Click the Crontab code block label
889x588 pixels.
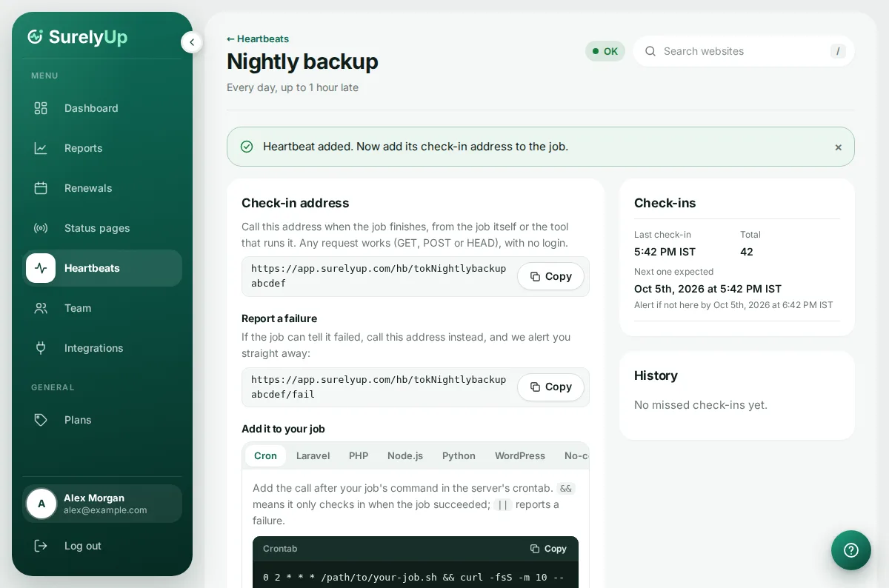click(280, 549)
